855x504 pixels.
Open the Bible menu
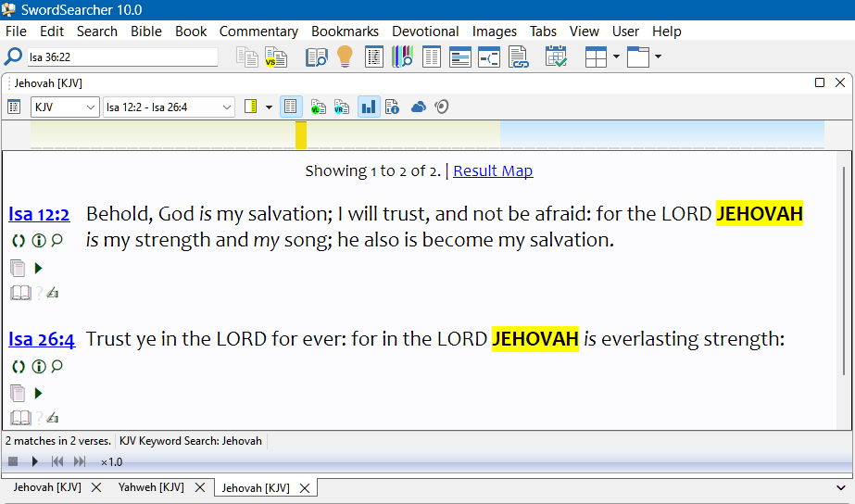pos(146,31)
